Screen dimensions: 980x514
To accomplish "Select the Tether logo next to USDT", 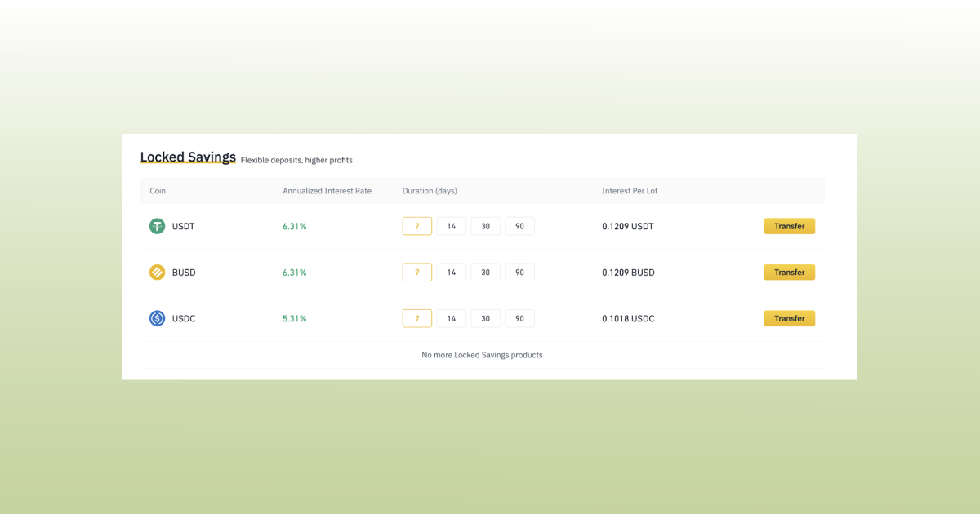I will click(x=157, y=226).
